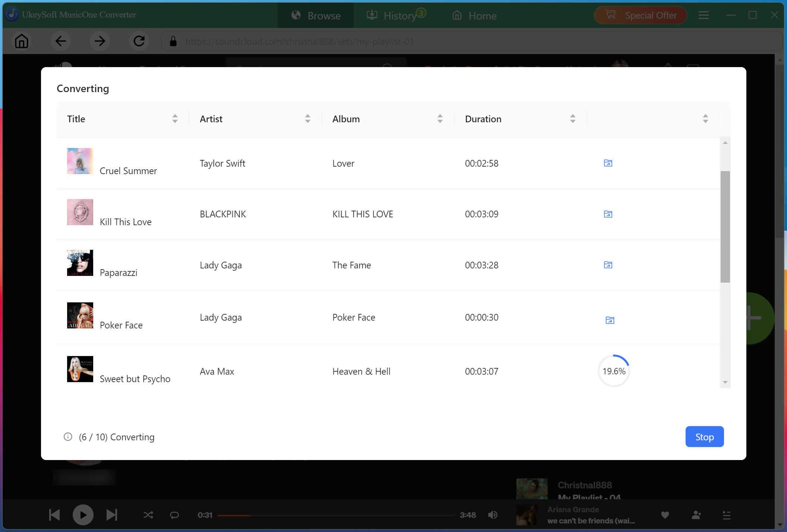
Task: Click the info icon beside Converting status
Action: coord(68,437)
